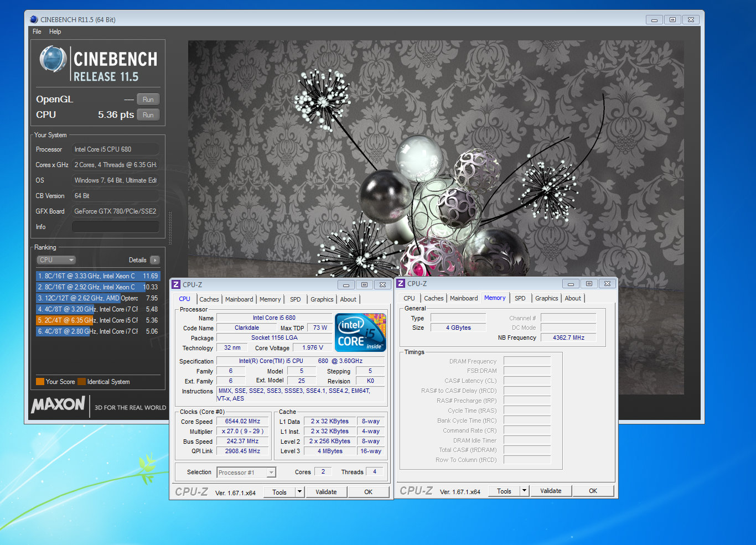The image size is (756, 545).
Task: Click the Cinebench title bar app icon
Action: [x=34, y=19]
